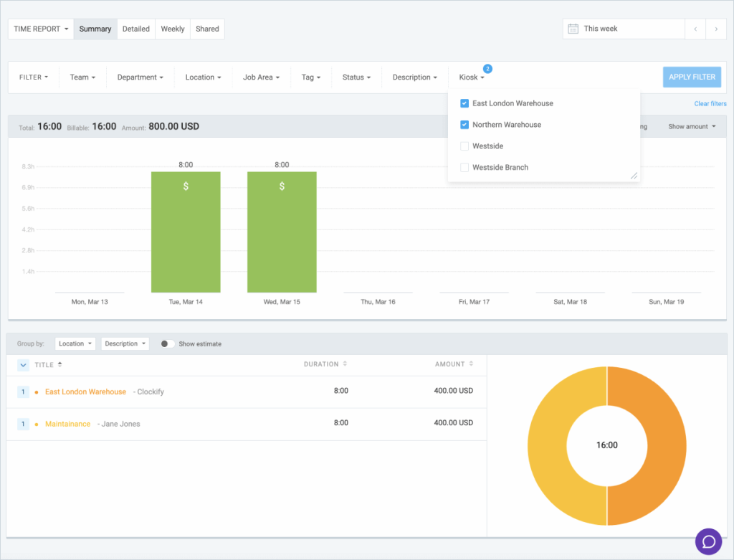The height and width of the screenshot is (560, 734).
Task: Check the Westside Branch kiosk option
Action: tap(464, 168)
